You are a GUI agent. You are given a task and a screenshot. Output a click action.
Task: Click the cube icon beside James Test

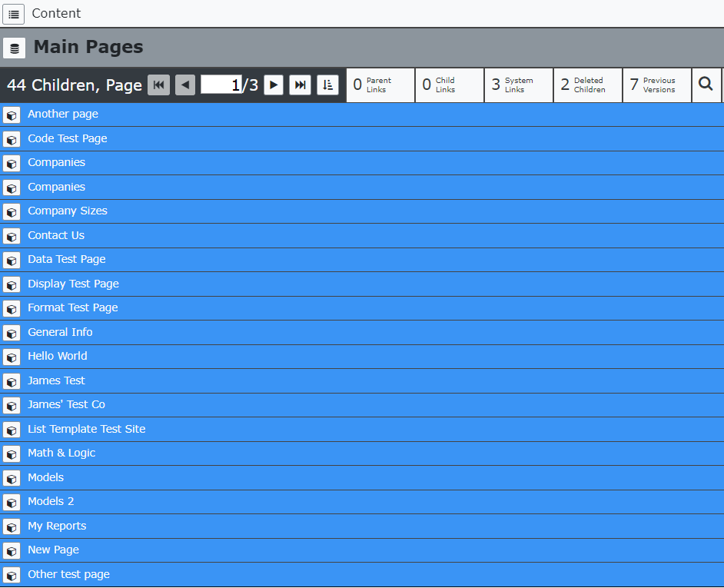click(12, 382)
